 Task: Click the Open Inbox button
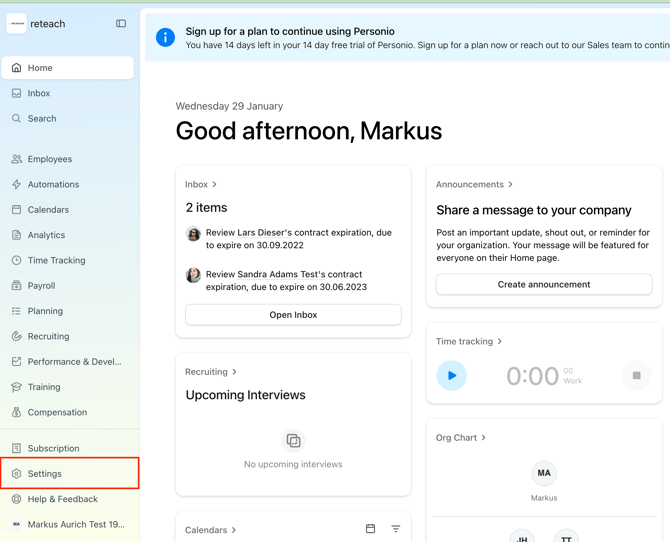[x=293, y=315]
